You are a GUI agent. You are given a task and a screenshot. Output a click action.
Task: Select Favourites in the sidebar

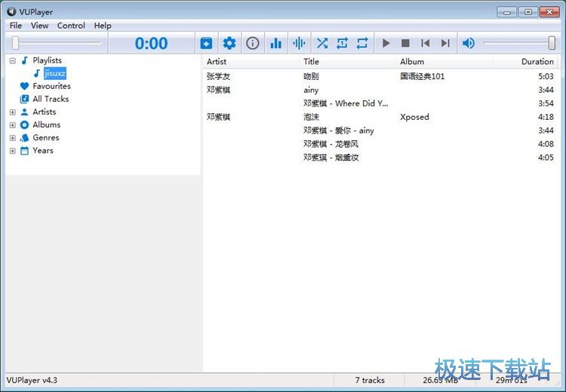pyautogui.click(x=51, y=86)
